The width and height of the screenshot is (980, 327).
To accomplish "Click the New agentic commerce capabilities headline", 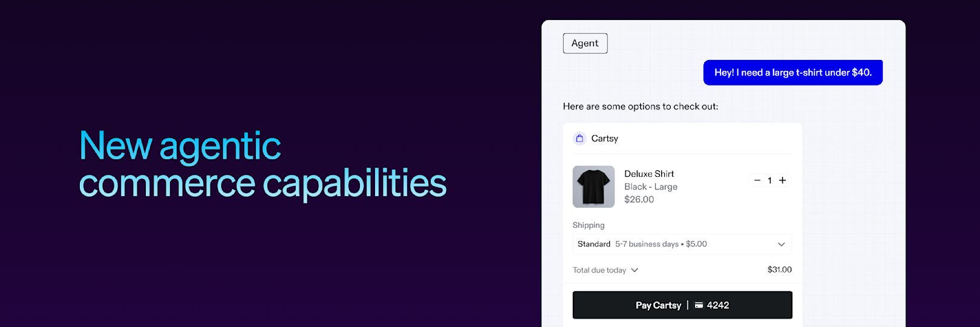I will point(263,164).
